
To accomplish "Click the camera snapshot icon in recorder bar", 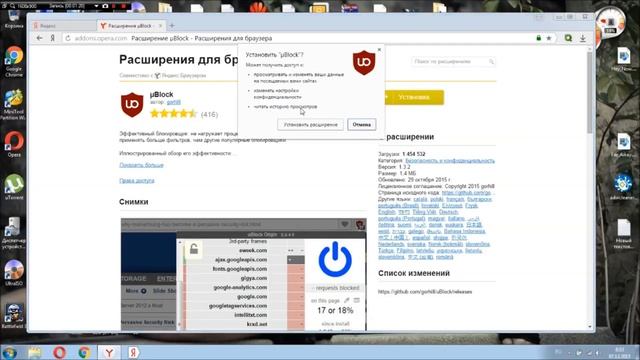I will [x=105, y=6].
